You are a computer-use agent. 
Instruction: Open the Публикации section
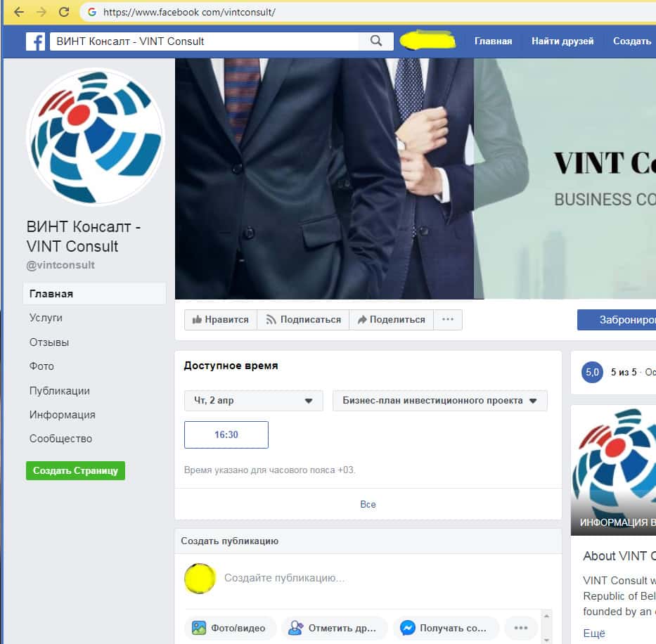coord(59,391)
